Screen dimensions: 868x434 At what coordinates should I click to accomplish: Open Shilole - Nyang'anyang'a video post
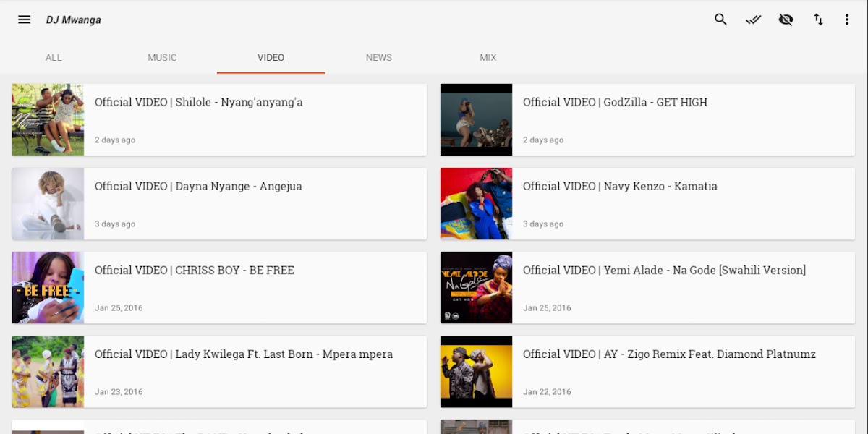(253, 119)
